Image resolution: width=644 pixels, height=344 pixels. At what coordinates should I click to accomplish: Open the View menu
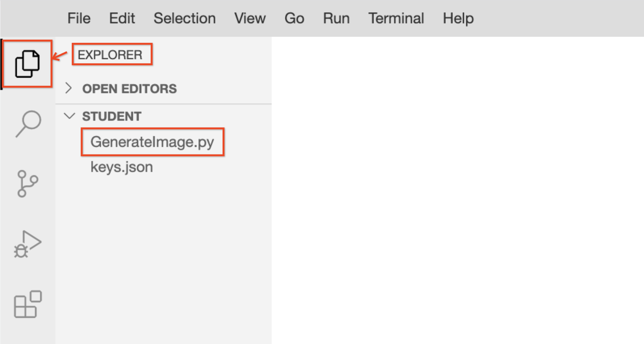tap(250, 18)
